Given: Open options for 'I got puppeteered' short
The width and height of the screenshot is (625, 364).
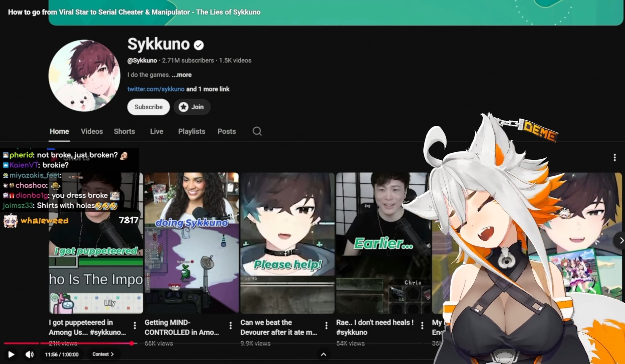Looking at the screenshot, I should point(135,325).
